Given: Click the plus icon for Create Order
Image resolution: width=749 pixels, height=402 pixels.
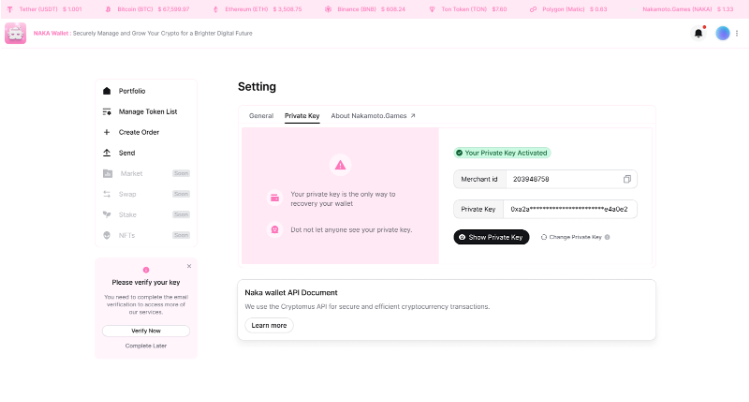Looking at the screenshot, I should pos(107,132).
